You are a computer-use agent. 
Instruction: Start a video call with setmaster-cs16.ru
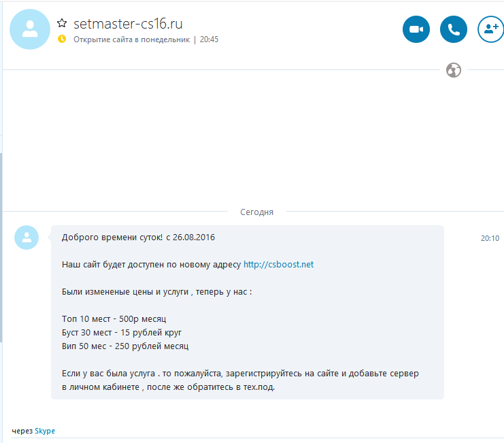click(416, 29)
